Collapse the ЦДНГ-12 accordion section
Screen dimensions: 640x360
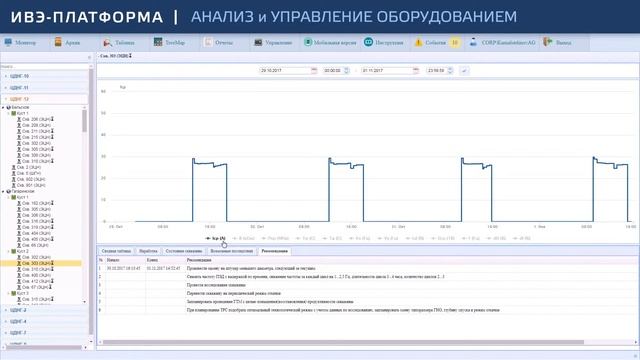pyautogui.click(x=44, y=99)
